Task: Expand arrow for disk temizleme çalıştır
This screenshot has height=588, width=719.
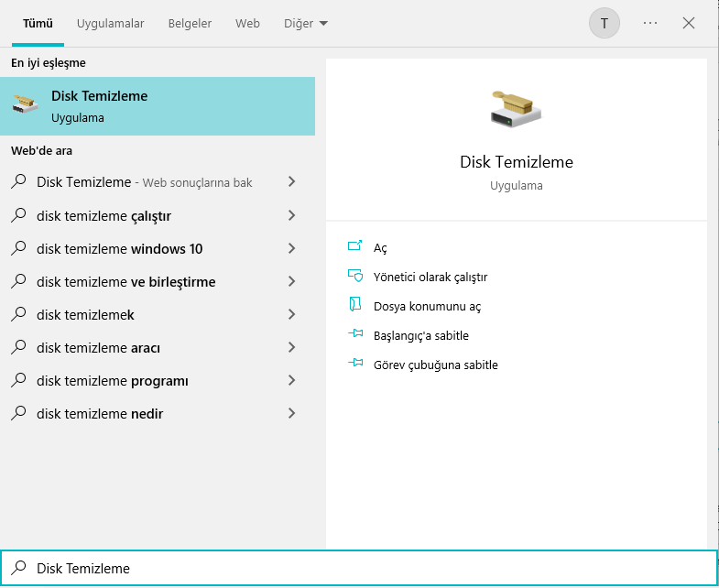Action: [291, 216]
